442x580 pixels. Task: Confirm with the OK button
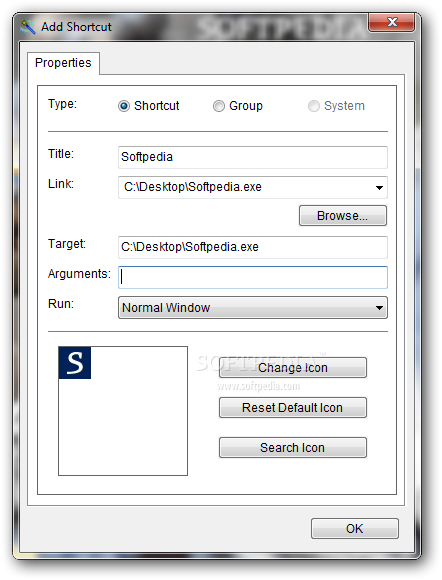(355, 529)
